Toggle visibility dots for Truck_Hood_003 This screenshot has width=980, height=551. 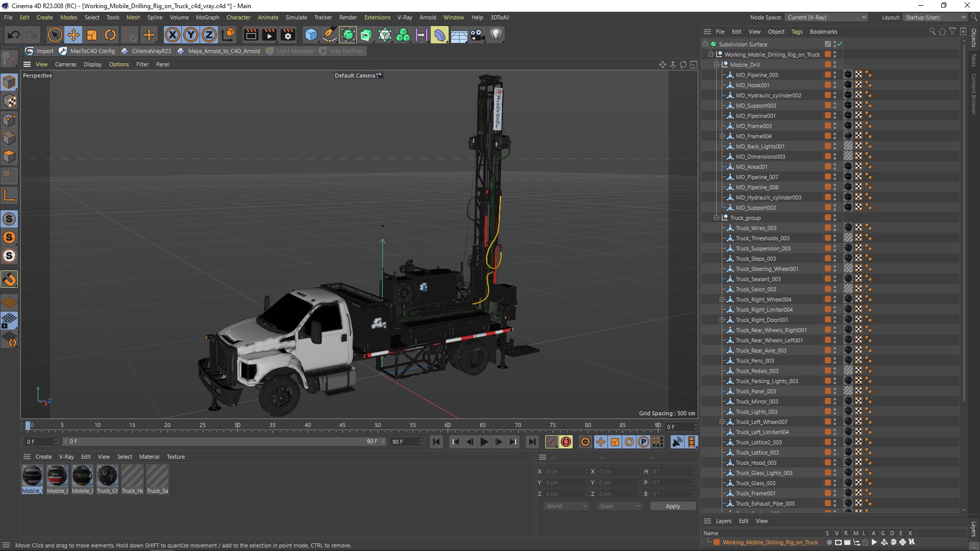click(835, 463)
